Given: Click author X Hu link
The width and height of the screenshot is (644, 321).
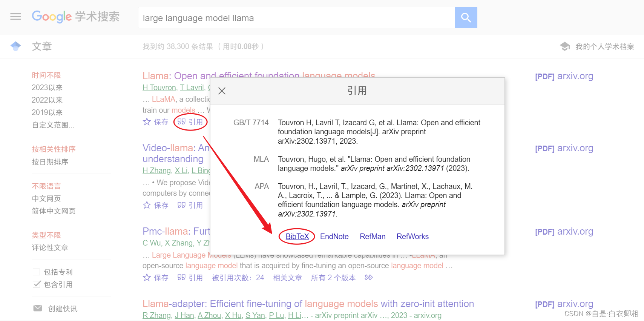Looking at the screenshot, I should click(x=233, y=315).
